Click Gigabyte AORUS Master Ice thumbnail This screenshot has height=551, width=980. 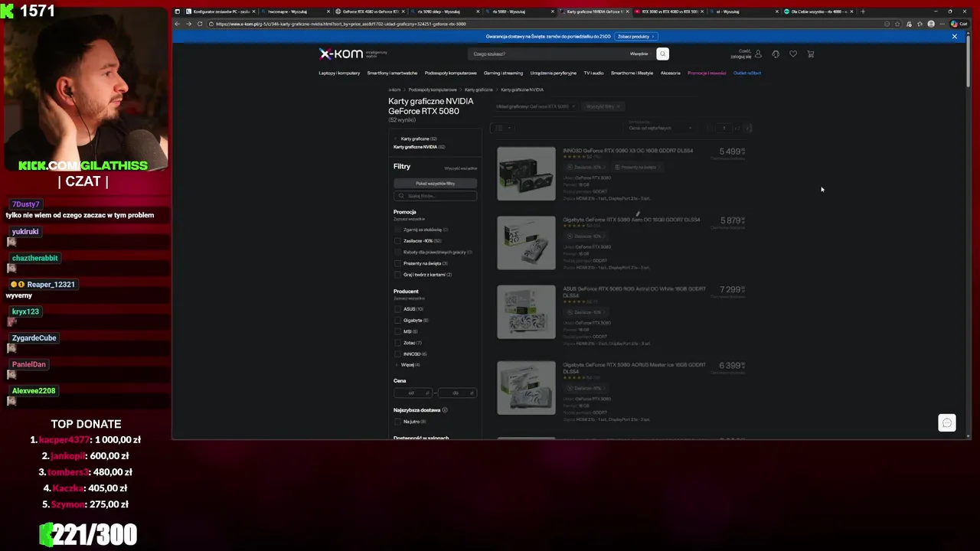[526, 388]
